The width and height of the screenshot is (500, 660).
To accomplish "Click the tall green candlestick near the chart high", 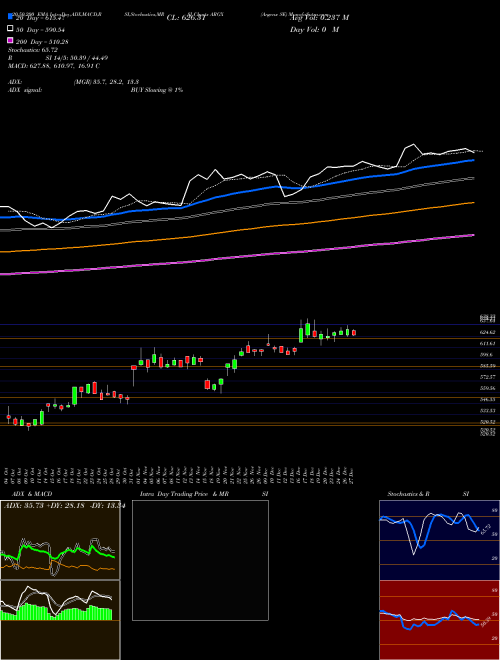I will click(x=301, y=334).
